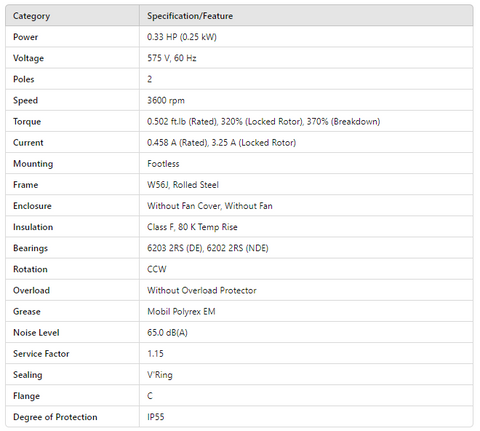
Task: Click the Poles row label
Action: (x=24, y=79)
